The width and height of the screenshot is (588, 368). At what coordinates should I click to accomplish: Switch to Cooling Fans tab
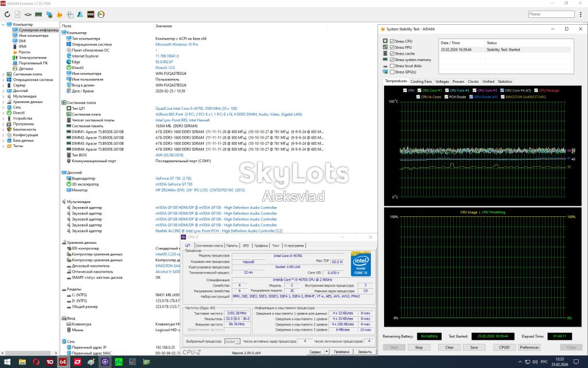(421, 82)
